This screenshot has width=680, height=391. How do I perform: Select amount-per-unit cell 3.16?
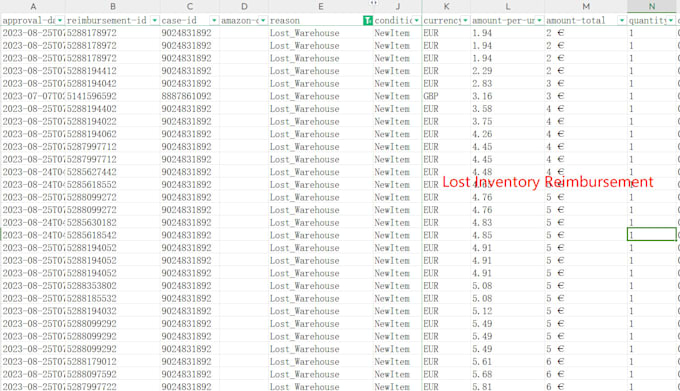(507, 96)
